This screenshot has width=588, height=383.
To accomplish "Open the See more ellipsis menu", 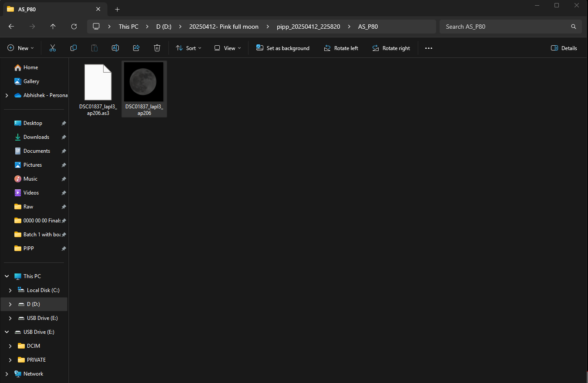I will [428, 48].
